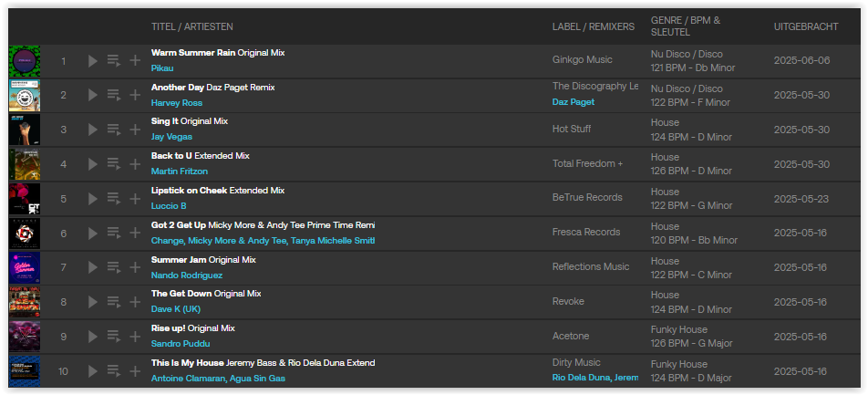Play the track Warm Summer Rain

point(92,61)
